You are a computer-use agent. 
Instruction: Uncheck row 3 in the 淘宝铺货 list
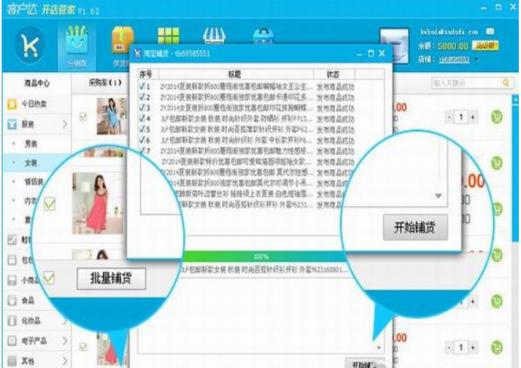pyautogui.click(x=142, y=108)
